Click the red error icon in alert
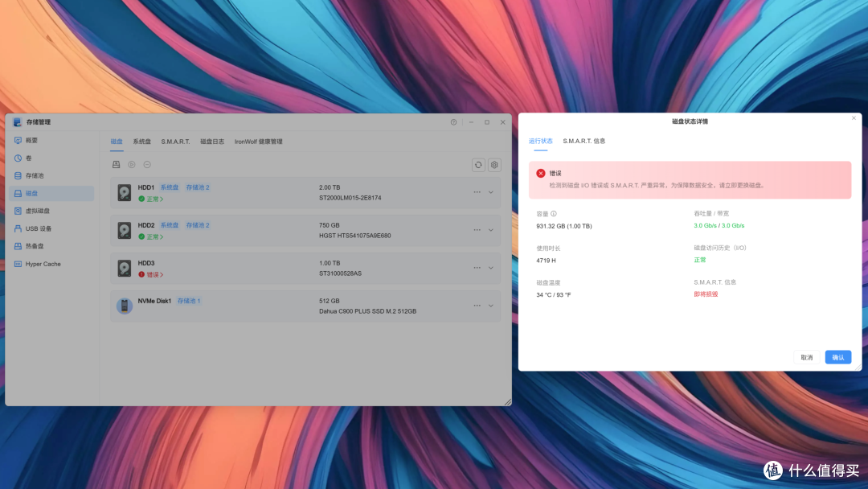This screenshot has height=489, width=868. point(541,174)
